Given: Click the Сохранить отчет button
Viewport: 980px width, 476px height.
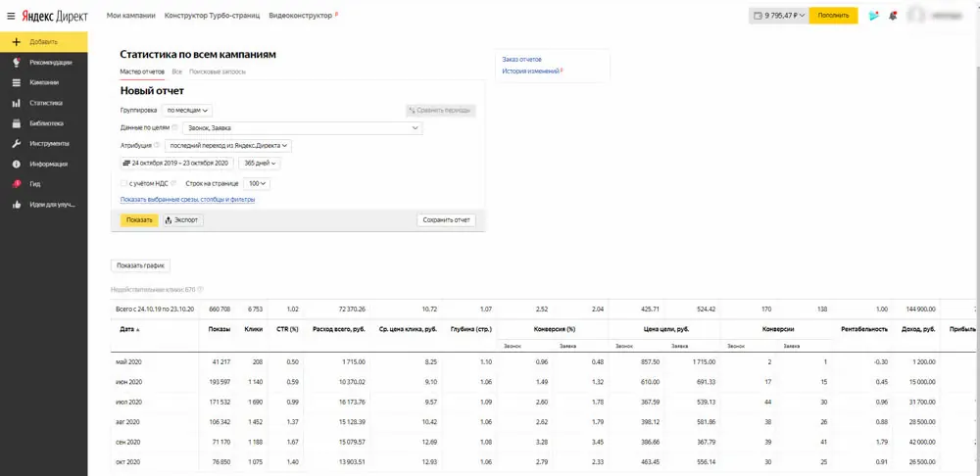Looking at the screenshot, I should tap(446, 220).
